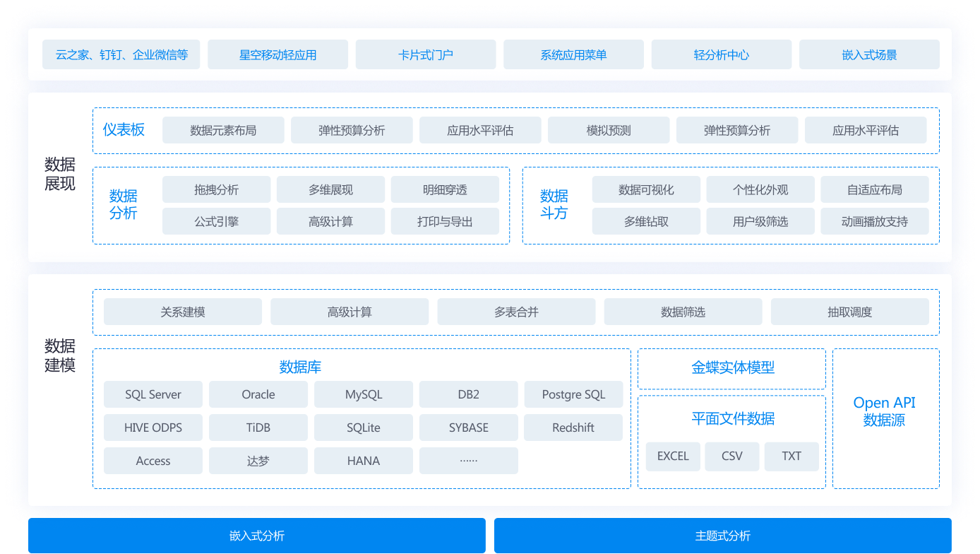This screenshot has height=554, width=980.
Task: Click the 云之家、钉钉、企业微信等 box
Action: [x=121, y=54]
